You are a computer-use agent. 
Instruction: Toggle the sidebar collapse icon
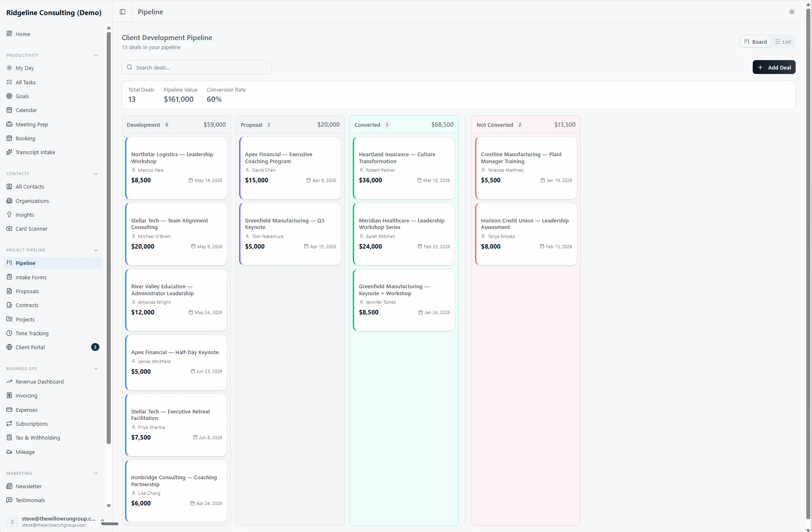pos(122,12)
